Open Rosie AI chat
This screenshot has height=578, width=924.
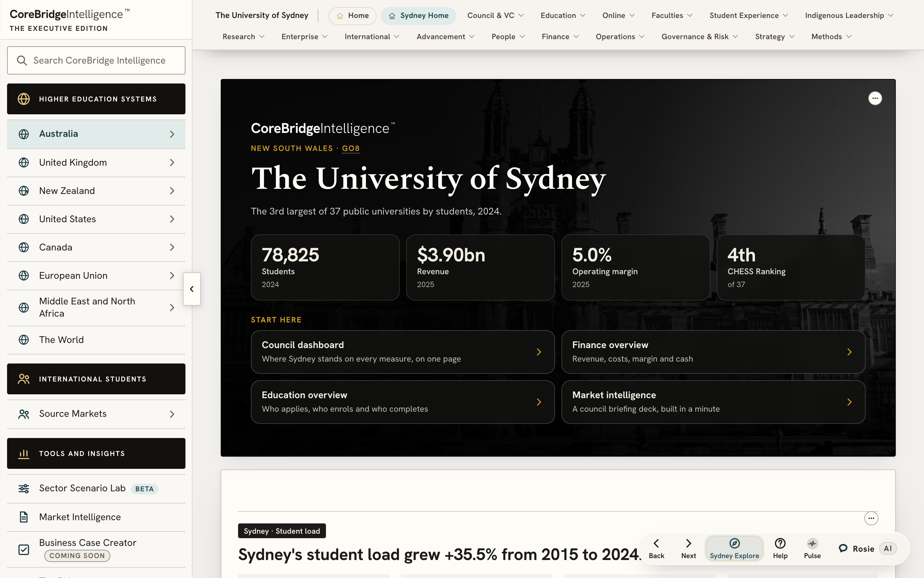coord(868,549)
